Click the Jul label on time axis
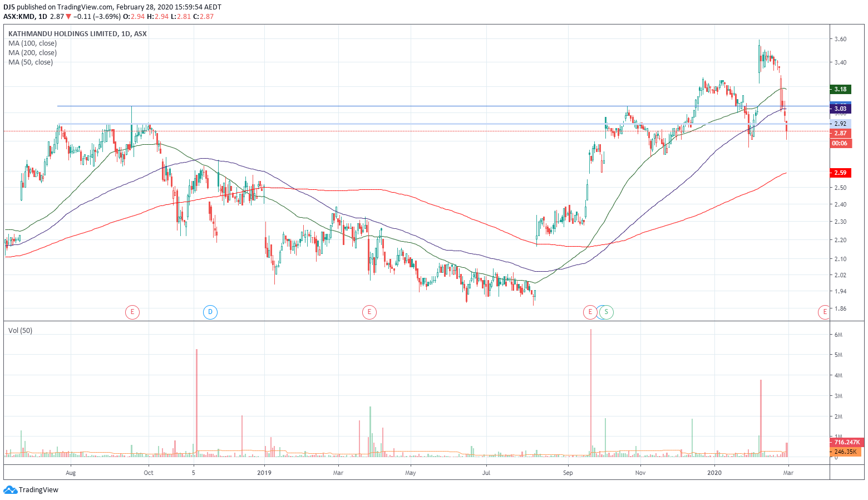The height and width of the screenshot is (500, 868). (486, 473)
